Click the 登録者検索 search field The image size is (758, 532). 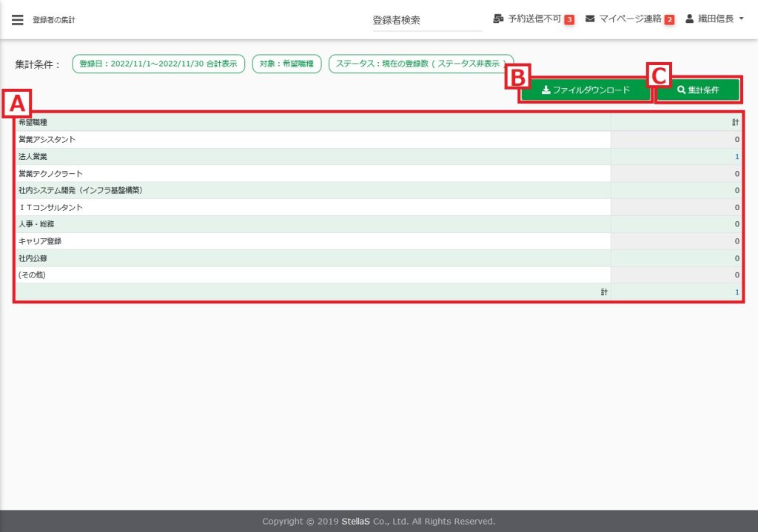tap(427, 21)
